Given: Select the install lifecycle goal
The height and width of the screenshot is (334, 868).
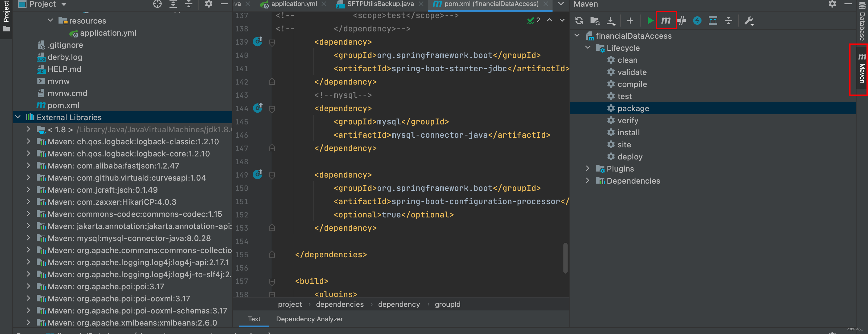Looking at the screenshot, I should point(628,132).
